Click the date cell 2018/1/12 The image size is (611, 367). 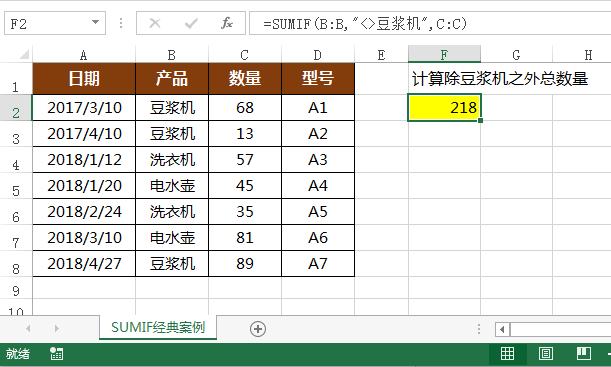84,160
